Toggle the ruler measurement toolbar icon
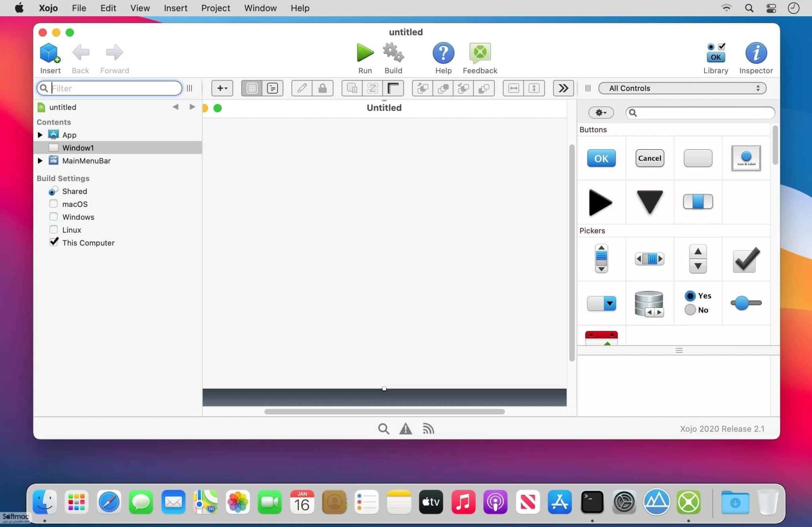812x527 pixels. click(393, 88)
